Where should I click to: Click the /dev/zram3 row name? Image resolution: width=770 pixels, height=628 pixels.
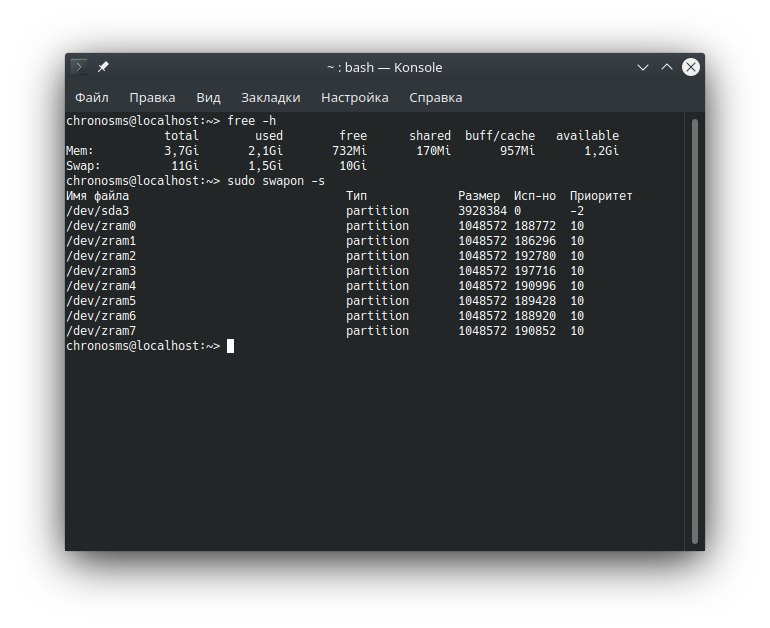101,271
